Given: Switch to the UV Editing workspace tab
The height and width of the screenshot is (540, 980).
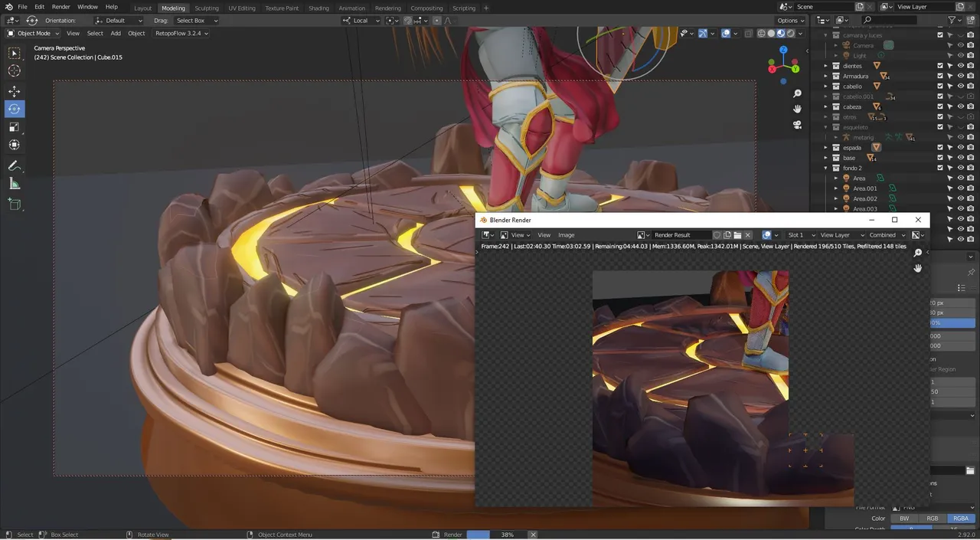Looking at the screenshot, I should click(x=242, y=8).
